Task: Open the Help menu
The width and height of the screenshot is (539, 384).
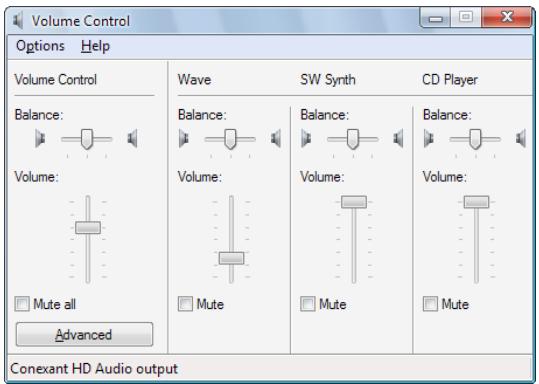Action: (x=96, y=46)
